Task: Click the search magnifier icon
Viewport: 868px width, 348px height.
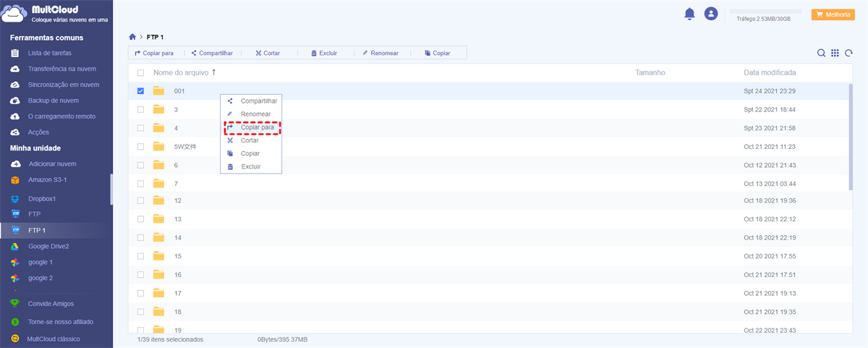Action: 821,53
